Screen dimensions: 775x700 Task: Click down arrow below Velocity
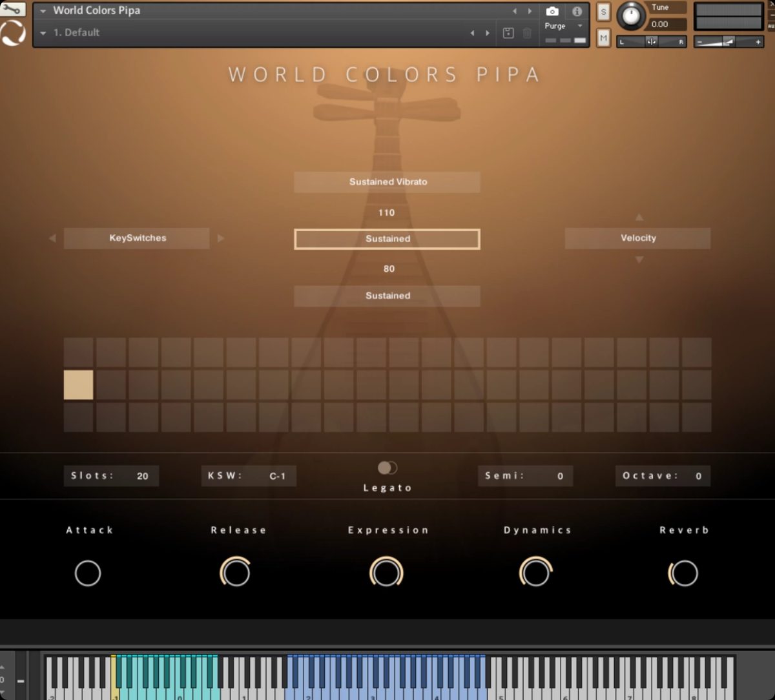click(639, 260)
